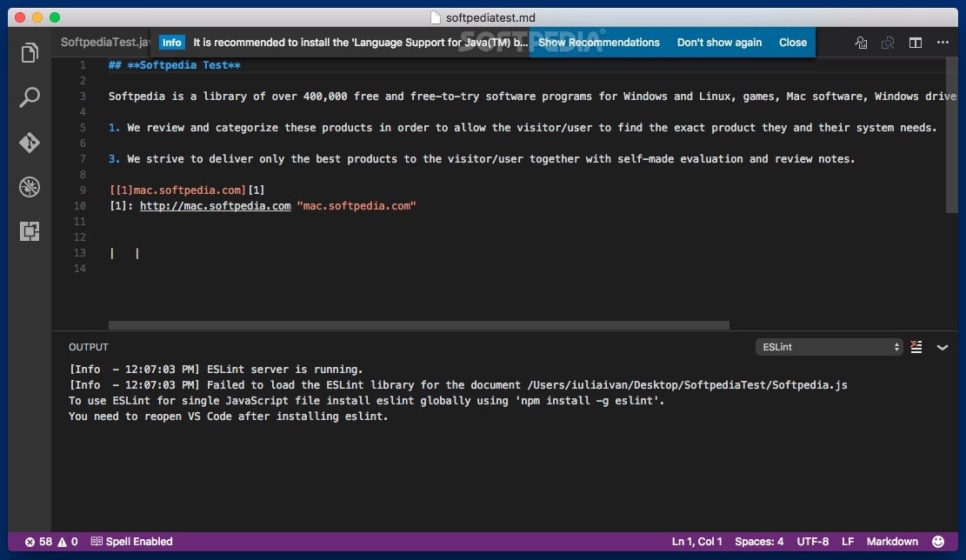Open the Search view in activity bar

[x=30, y=97]
